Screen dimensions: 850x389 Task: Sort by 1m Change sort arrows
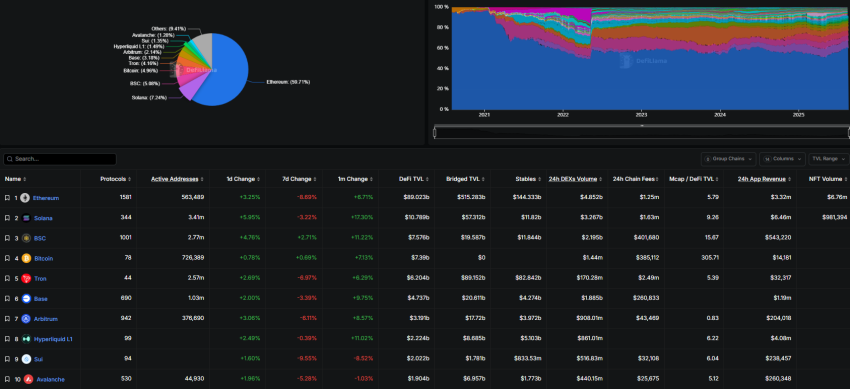tap(371, 179)
